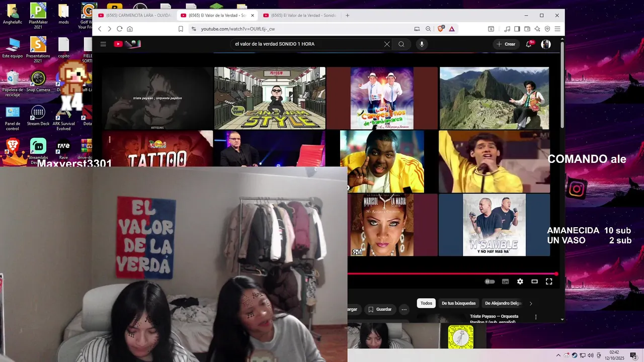Select the Panel de control desktop icon
Screen dimensions: 644x362
coord(13,118)
